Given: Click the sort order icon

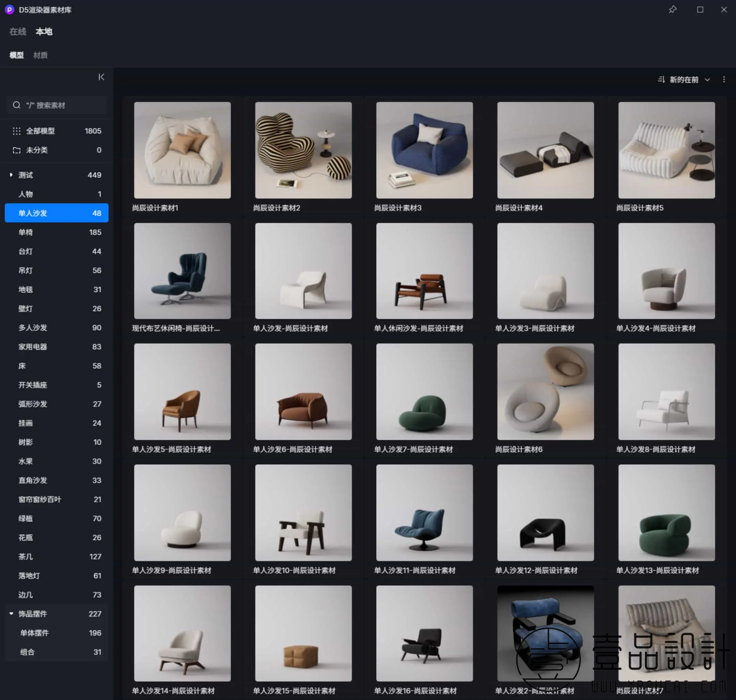Looking at the screenshot, I should pyautogui.click(x=661, y=79).
